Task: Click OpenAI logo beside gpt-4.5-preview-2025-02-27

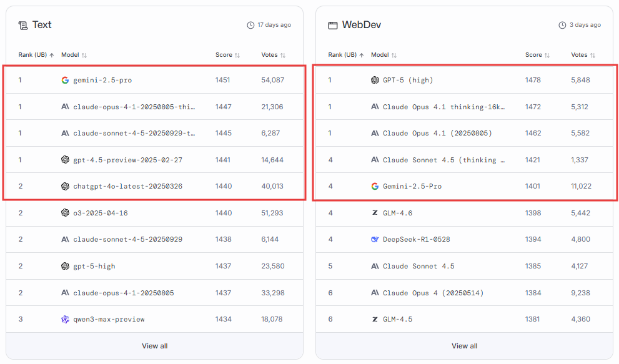Action: [65, 159]
